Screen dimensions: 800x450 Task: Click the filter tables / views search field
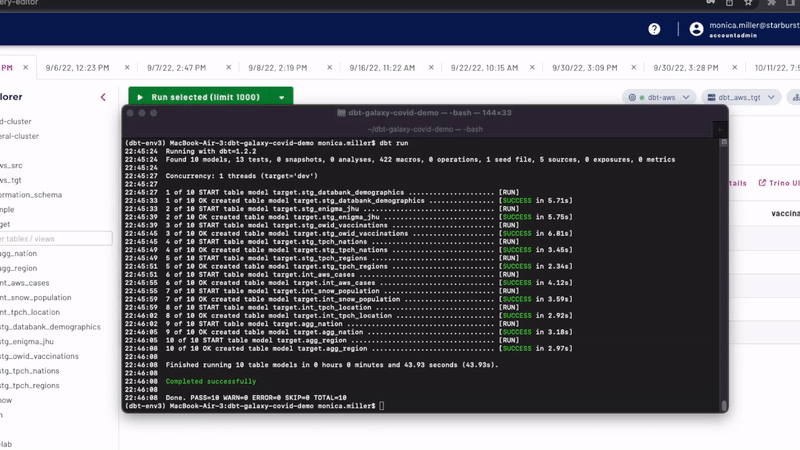point(55,239)
